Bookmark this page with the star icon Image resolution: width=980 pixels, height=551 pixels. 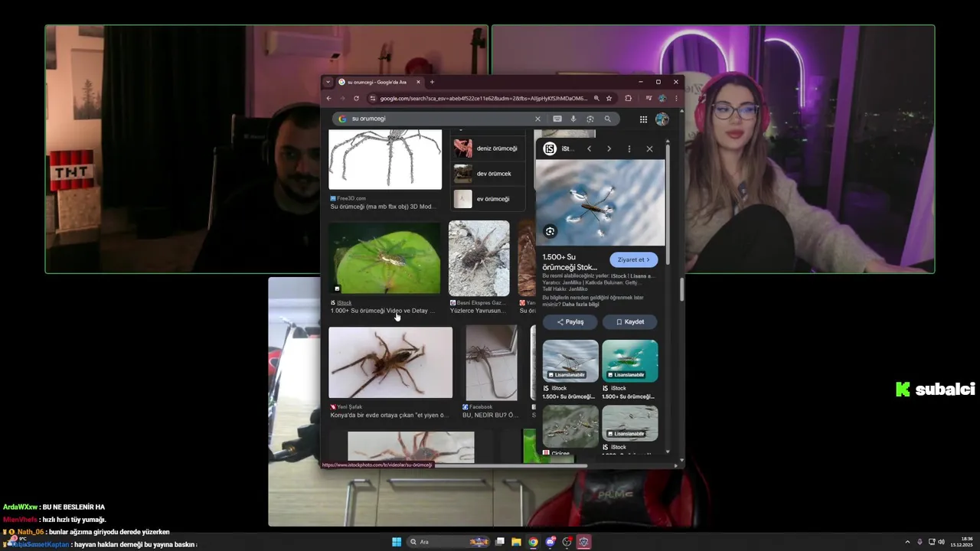point(609,98)
